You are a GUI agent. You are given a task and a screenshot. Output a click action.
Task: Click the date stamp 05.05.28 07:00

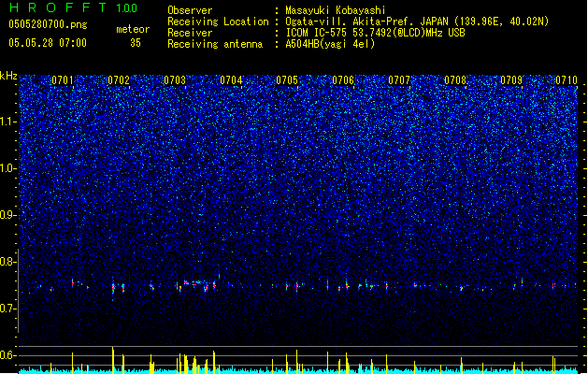click(x=48, y=43)
